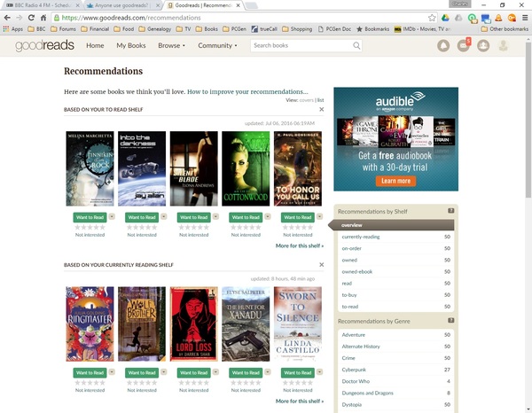The height and width of the screenshot is (413, 532).
Task: Open More for this shelf under To Read
Action: tap(300, 245)
